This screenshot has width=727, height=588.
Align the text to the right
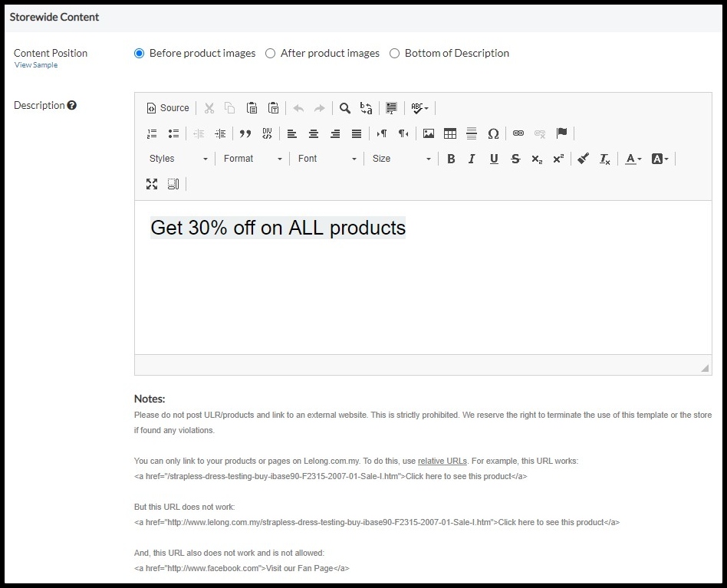(x=335, y=133)
